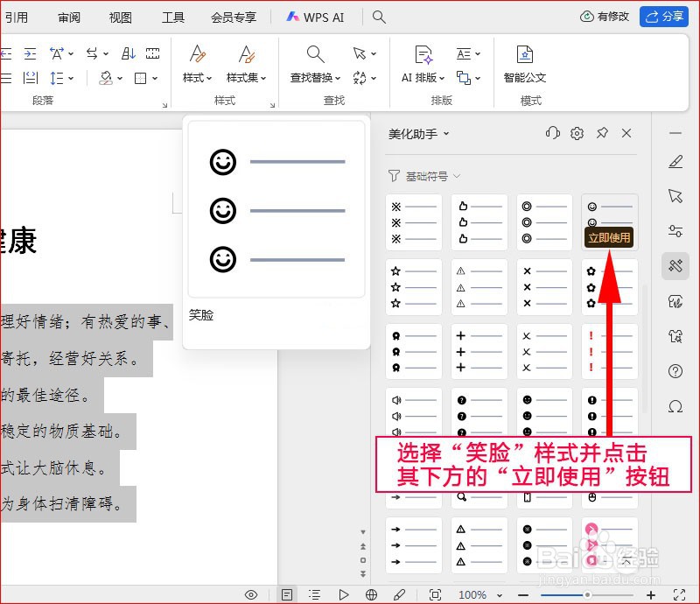This screenshot has width=700, height=604.
Task: Click the 分享 button
Action: 664,16
